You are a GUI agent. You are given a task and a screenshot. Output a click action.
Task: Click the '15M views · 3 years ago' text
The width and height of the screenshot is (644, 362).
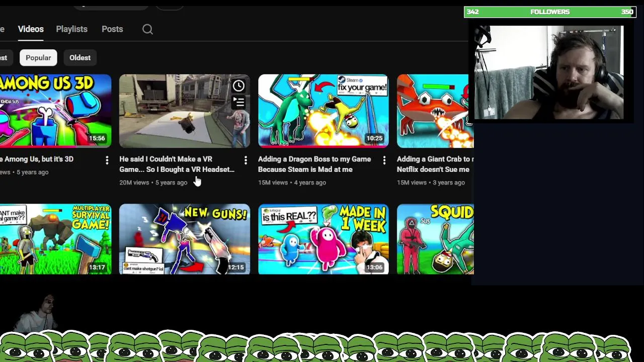pyautogui.click(x=431, y=183)
